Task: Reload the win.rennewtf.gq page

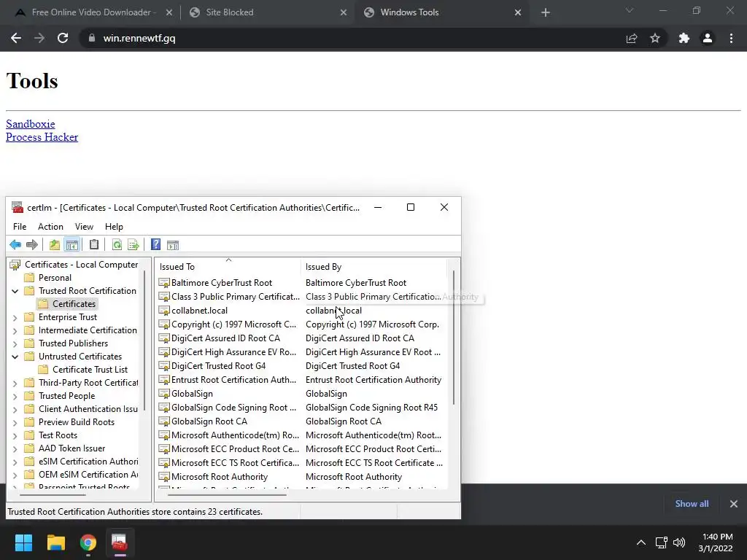Action: click(63, 38)
